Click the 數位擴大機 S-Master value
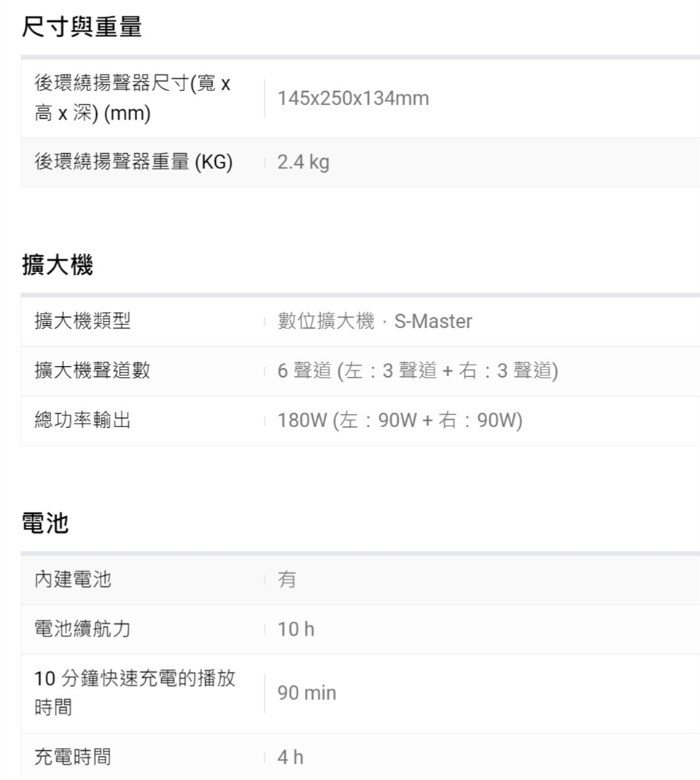This screenshot has height=780, width=700. point(375,321)
